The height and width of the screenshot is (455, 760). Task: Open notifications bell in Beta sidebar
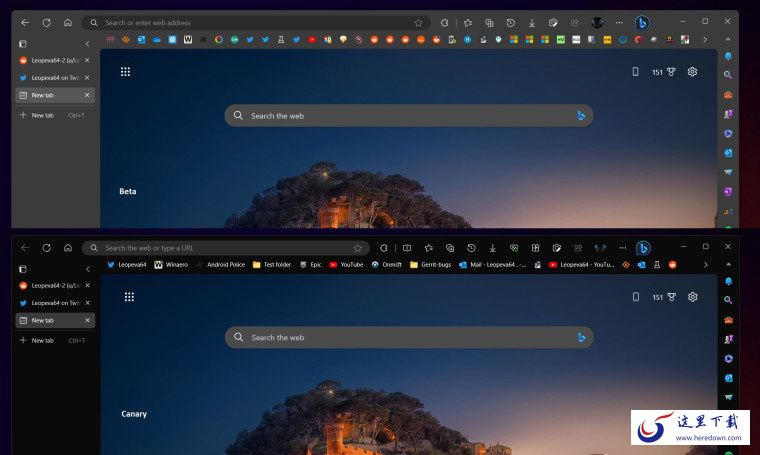click(x=728, y=56)
